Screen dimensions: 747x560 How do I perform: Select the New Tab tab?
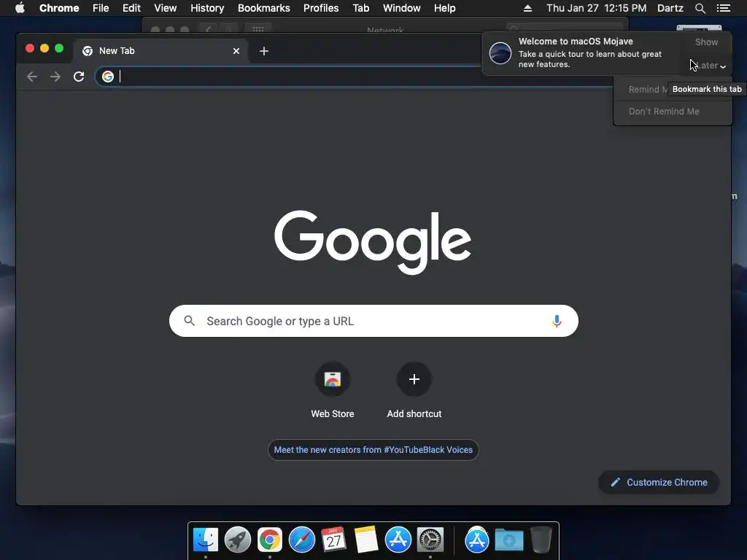click(160, 51)
